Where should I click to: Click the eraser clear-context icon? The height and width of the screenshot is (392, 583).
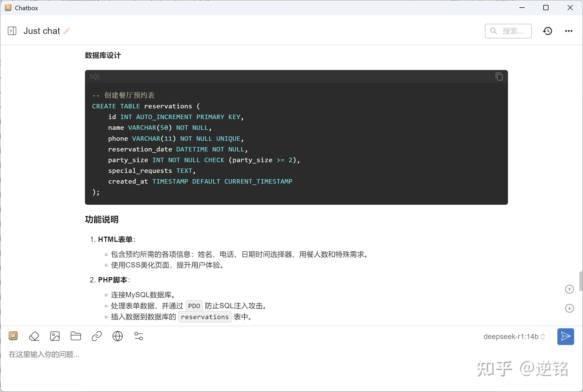[34, 336]
